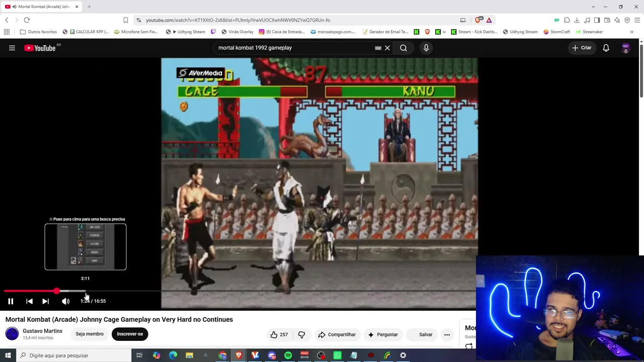Click the 2:11 seek preview thumbnail
The image size is (644, 362).
[86, 247]
